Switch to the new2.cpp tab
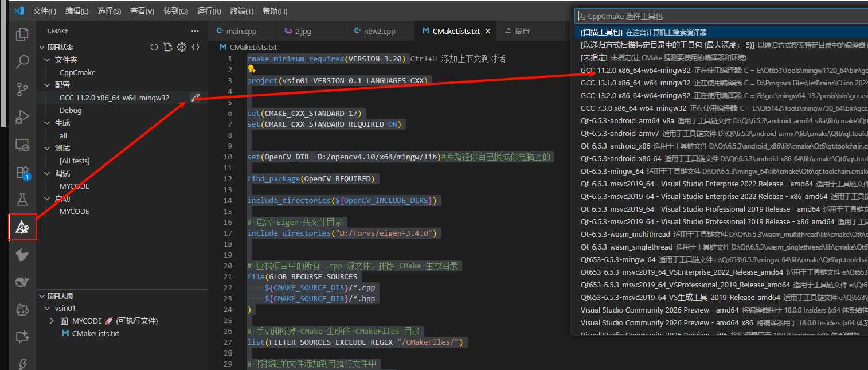This screenshot has height=370, width=868. pos(380,31)
